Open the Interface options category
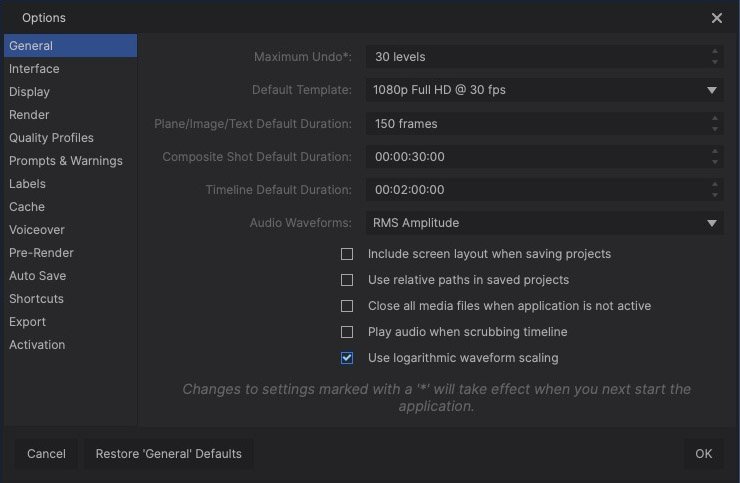 point(34,69)
